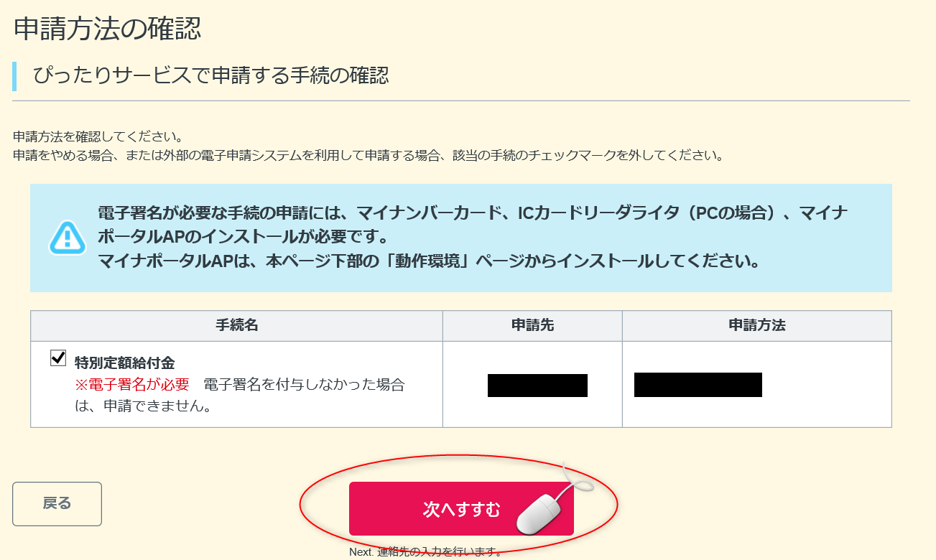Click the blacked-out cell under 申請方法

pos(698,385)
